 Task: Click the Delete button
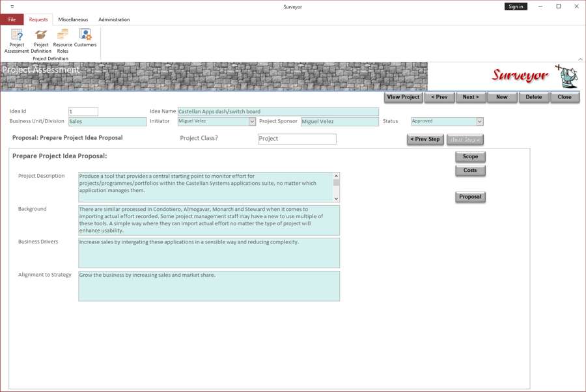coord(534,97)
